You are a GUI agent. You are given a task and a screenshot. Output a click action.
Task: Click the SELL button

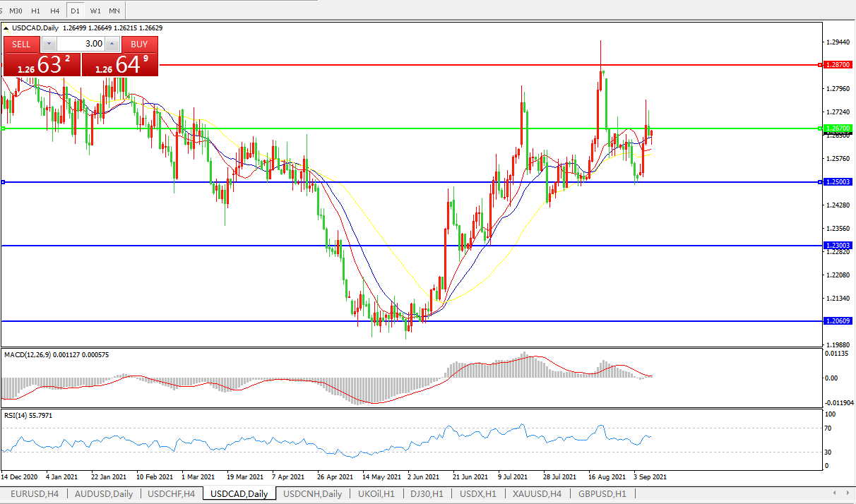[x=22, y=44]
